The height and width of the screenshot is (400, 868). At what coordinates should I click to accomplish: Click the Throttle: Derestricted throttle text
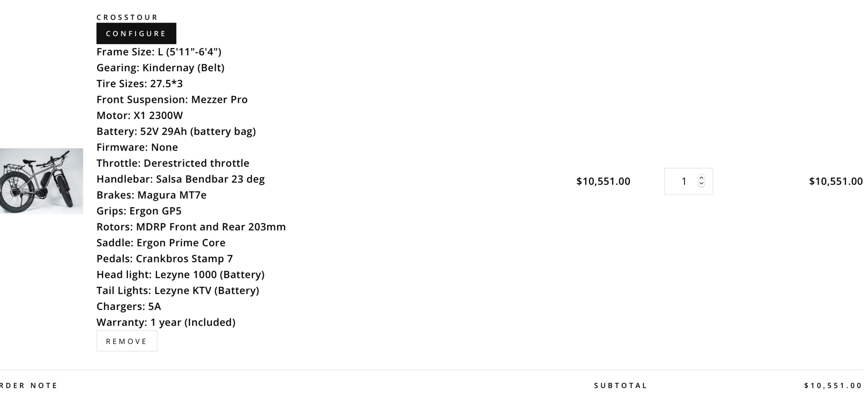tap(173, 163)
